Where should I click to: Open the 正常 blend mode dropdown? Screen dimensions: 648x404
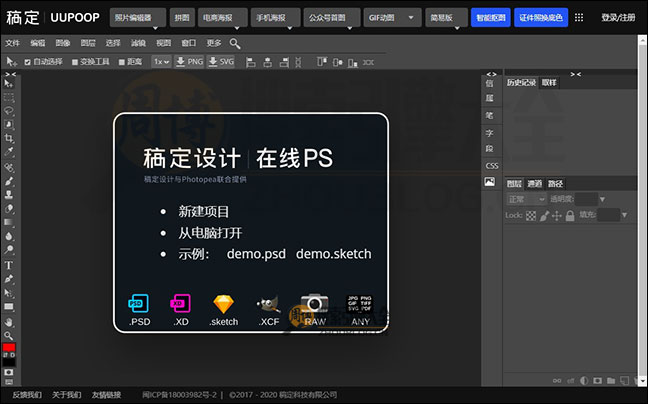pyautogui.click(x=526, y=200)
